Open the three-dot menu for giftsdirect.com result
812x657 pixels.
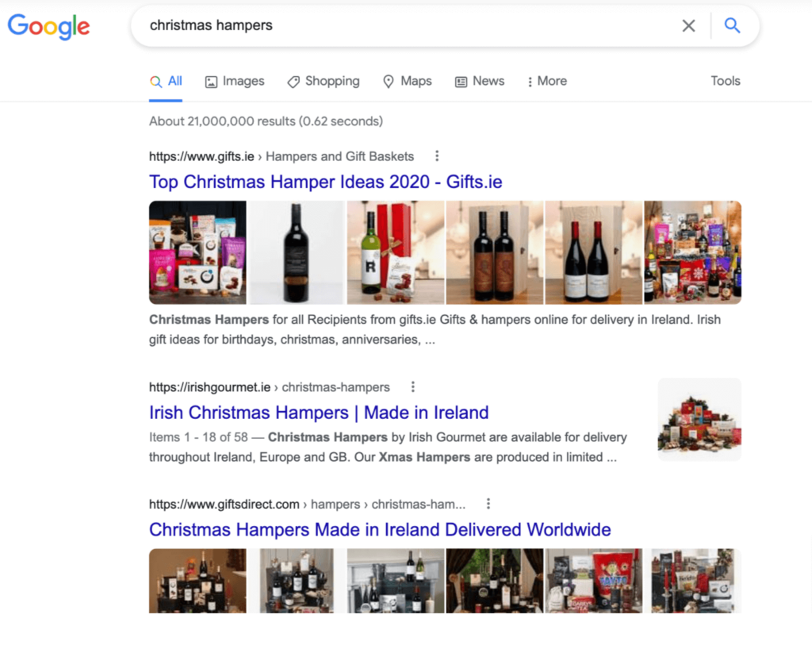[488, 504]
